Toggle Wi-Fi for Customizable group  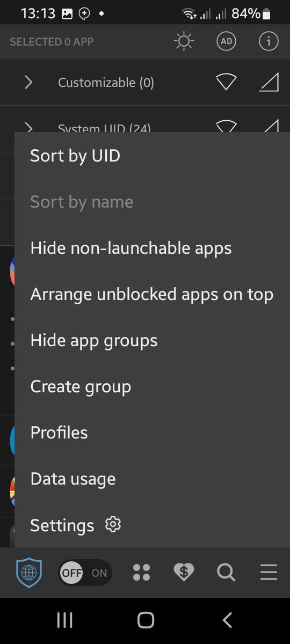click(226, 82)
